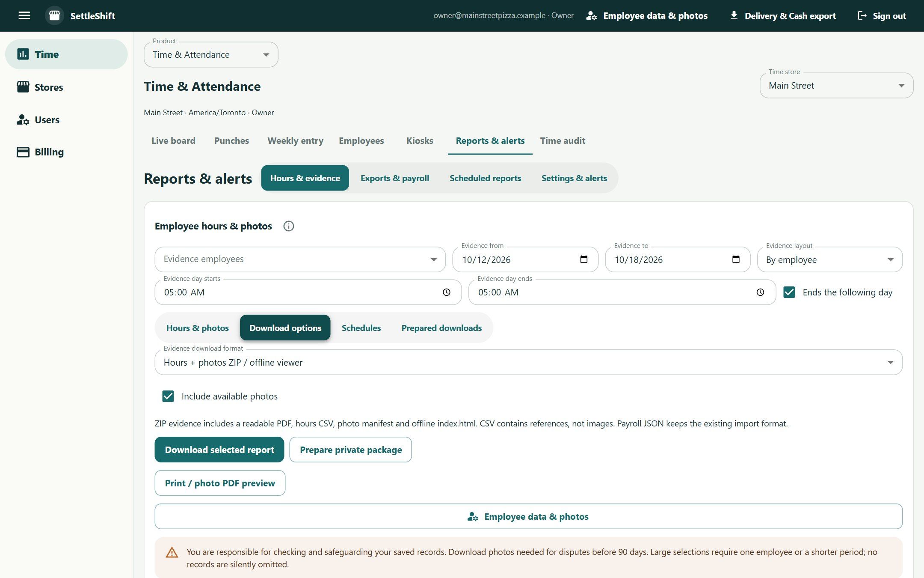Click the SettleShift store logo icon
Screen dimensions: 924x578
click(x=54, y=16)
